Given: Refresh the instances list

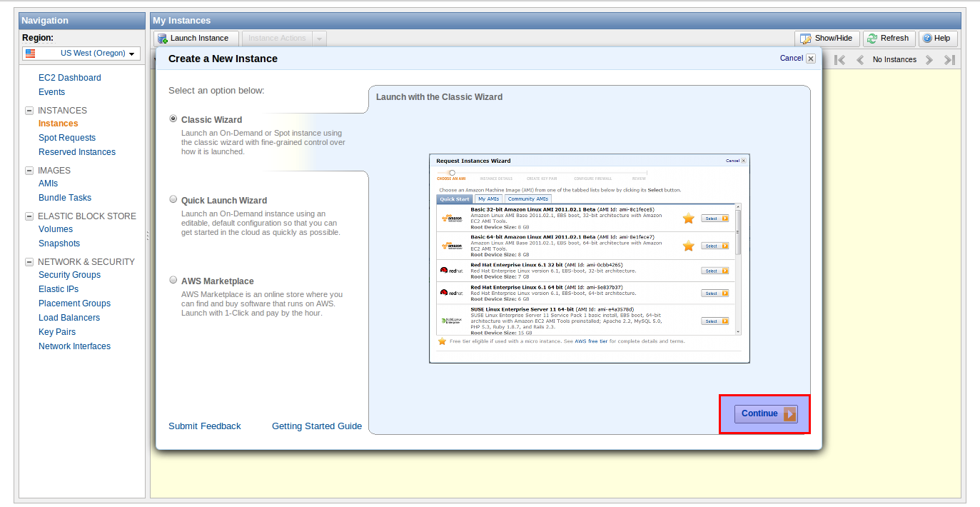Looking at the screenshot, I should click(889, 39).
